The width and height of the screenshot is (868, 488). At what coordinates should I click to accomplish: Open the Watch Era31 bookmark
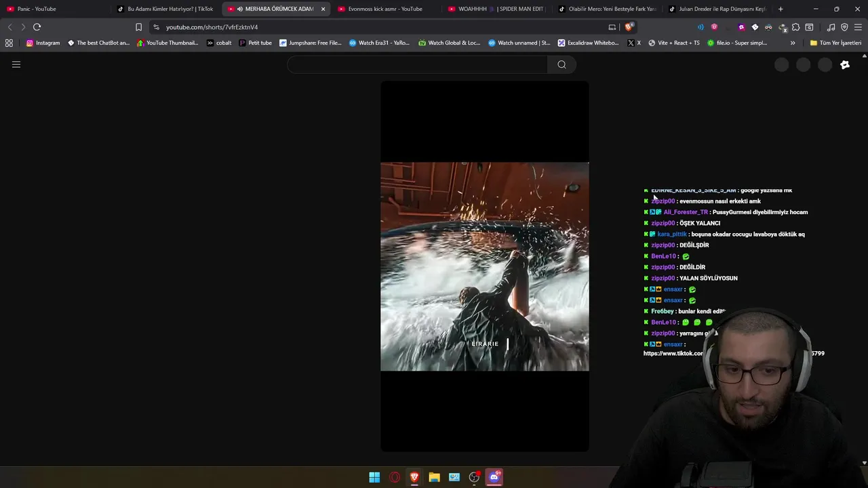(x=380, y=43)
